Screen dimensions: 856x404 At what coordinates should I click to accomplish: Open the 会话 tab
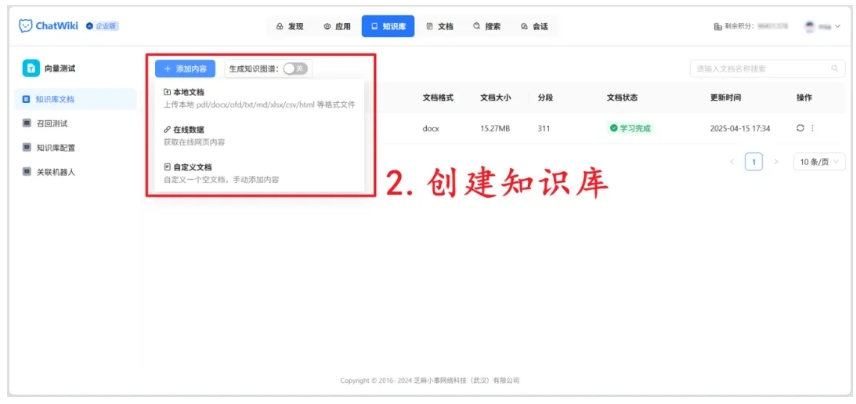pos(534,26)
